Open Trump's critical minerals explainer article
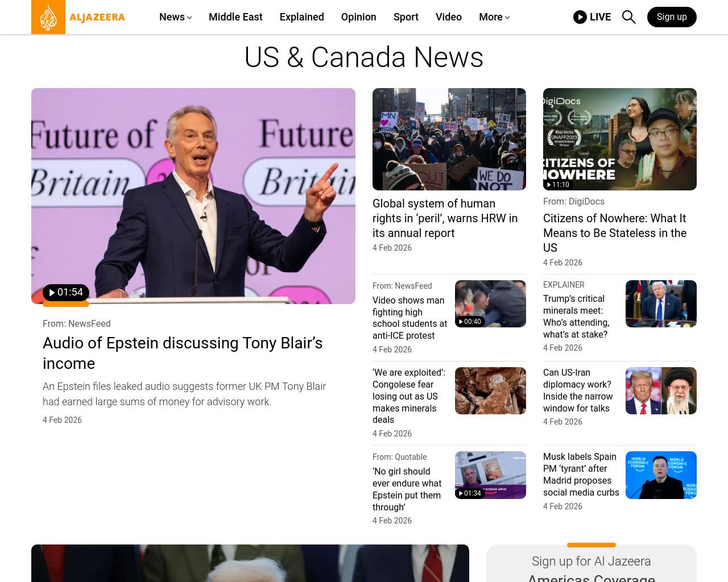Viewport: 728px width, 582px height. (x=576, y=316)
